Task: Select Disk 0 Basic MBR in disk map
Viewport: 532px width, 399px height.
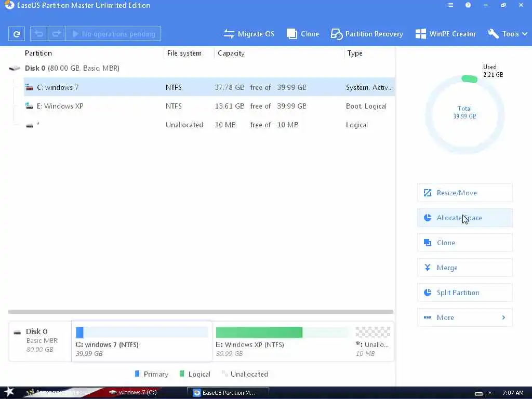Action: (40, 341)
